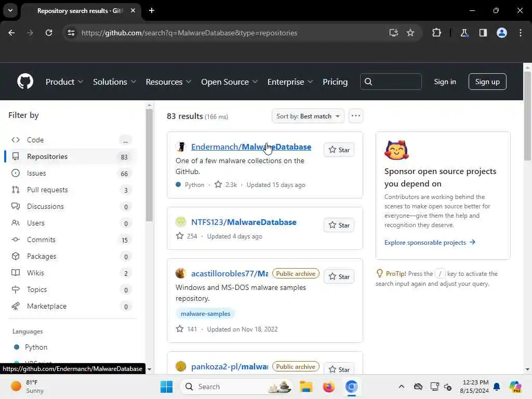Open pankoza2-pl repository link
This screenshot has height=399, width=532.
coord(229,366)
